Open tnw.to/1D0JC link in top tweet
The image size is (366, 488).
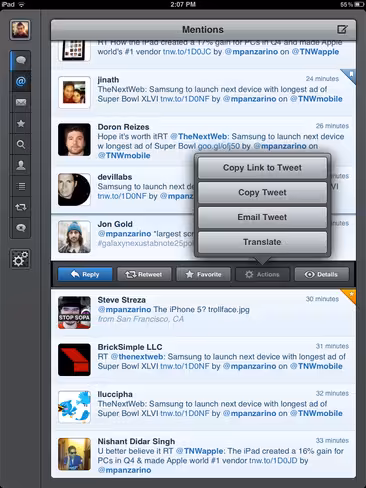[187, 52]
